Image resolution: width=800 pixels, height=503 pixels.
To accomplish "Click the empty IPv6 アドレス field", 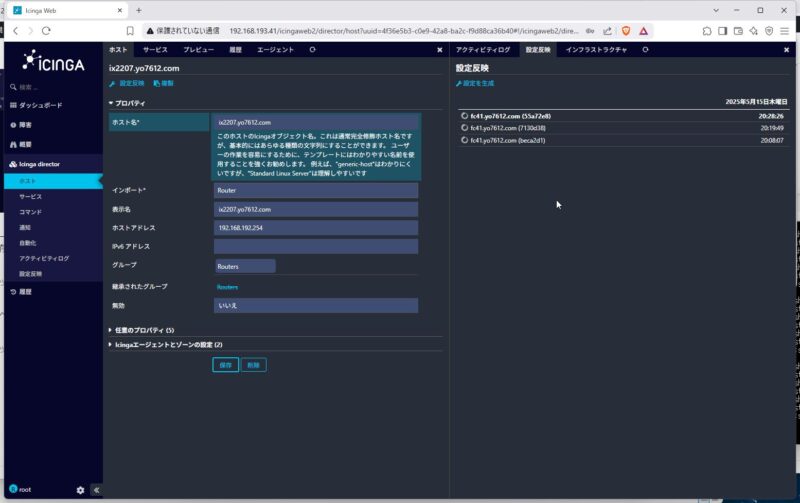I will (316, 246).
